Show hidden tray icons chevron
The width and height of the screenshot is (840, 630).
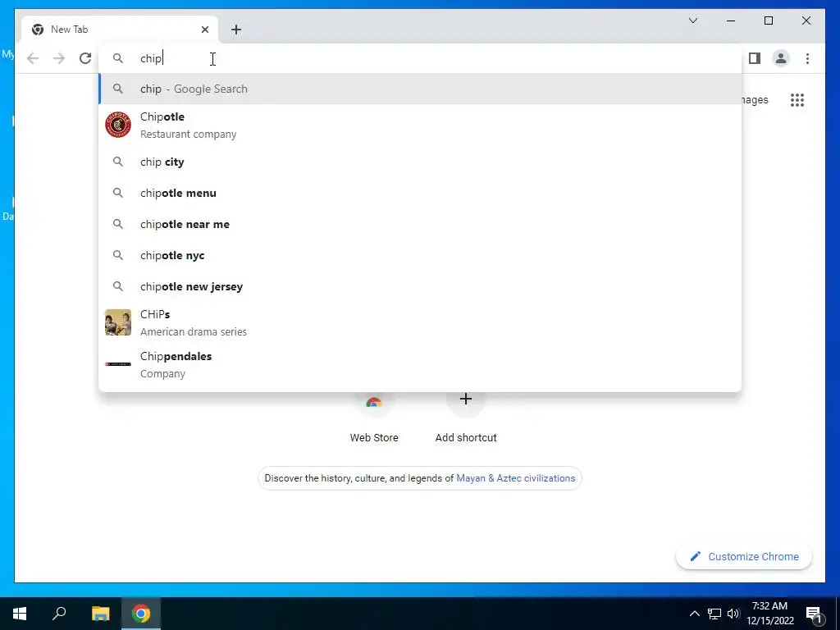tap(694, 614)
